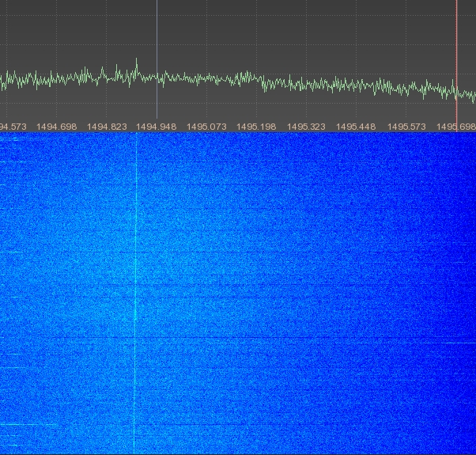Click the tallest signal peak in the spectrum trace
476x455 pixels.
(x=136, y=62)
